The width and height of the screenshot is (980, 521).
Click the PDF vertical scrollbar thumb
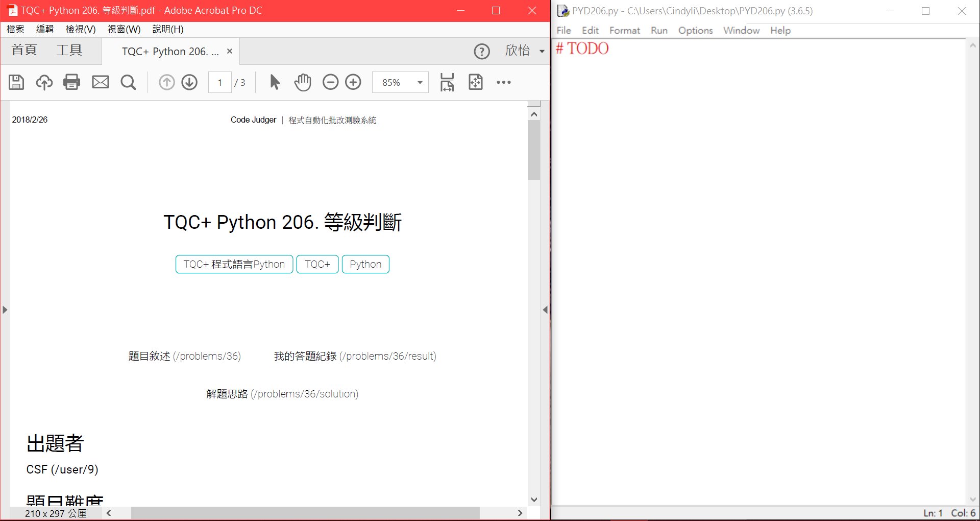point(534,150)
